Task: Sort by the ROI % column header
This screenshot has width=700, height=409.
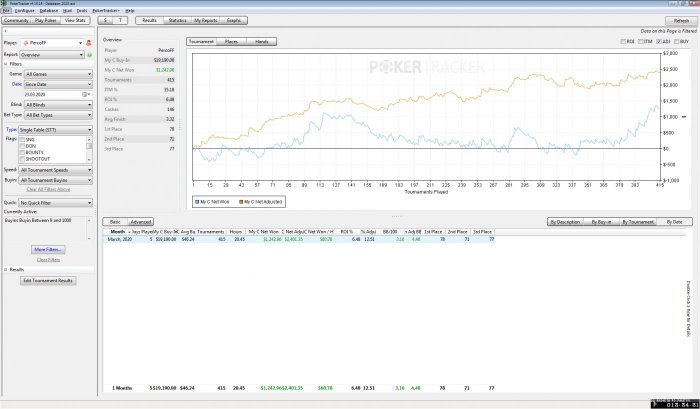Action: pyautogui.click(x=346, y=232)
